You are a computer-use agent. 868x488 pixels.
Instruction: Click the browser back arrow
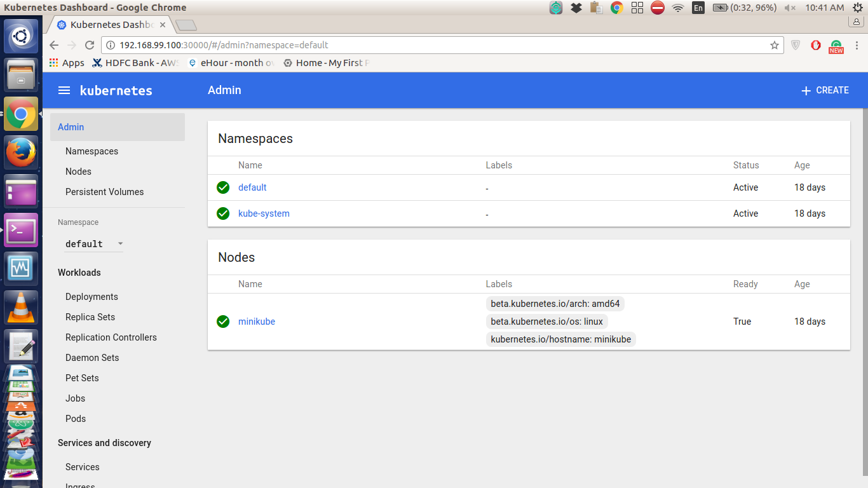click(x=54, y=45)
